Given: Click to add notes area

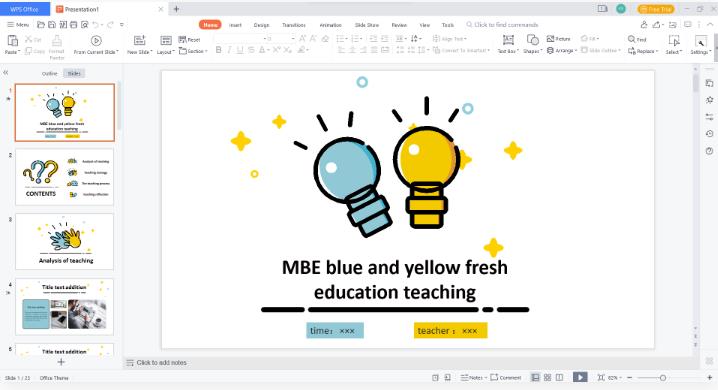Looking at the screenshot, I should click(162, 363).
